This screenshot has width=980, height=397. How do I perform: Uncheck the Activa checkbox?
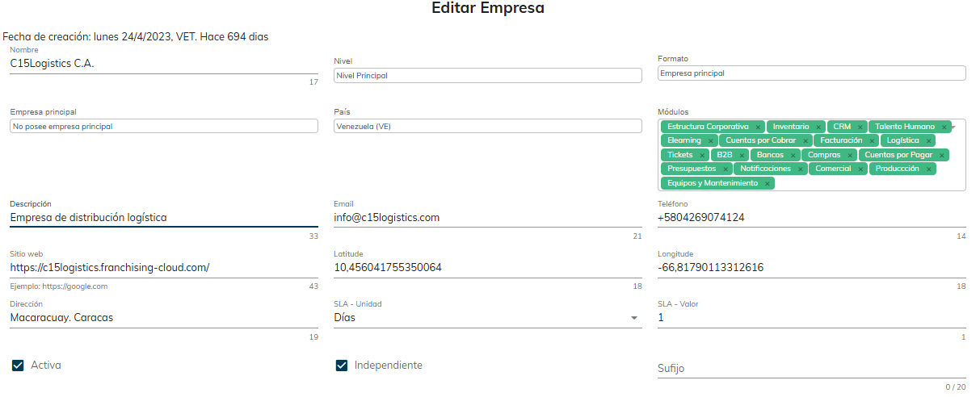pos(18,366)
